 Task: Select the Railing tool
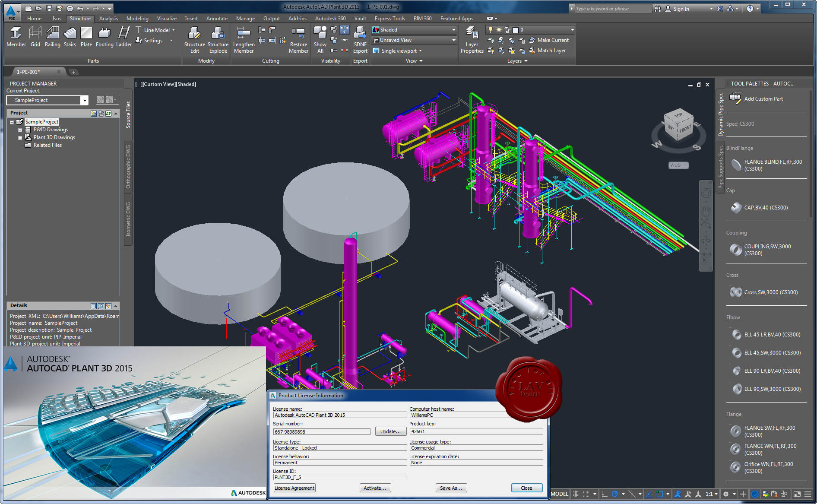coord(52,37)
